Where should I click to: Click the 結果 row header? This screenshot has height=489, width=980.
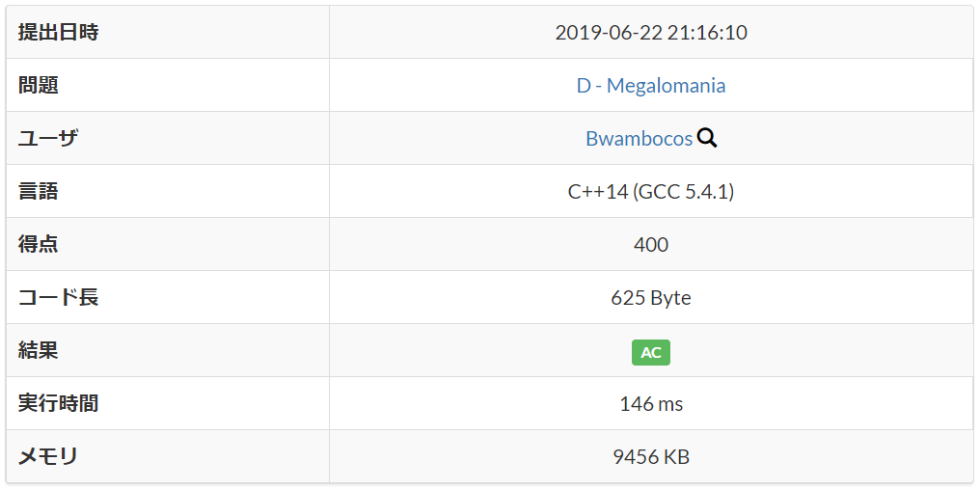point(39,351)
